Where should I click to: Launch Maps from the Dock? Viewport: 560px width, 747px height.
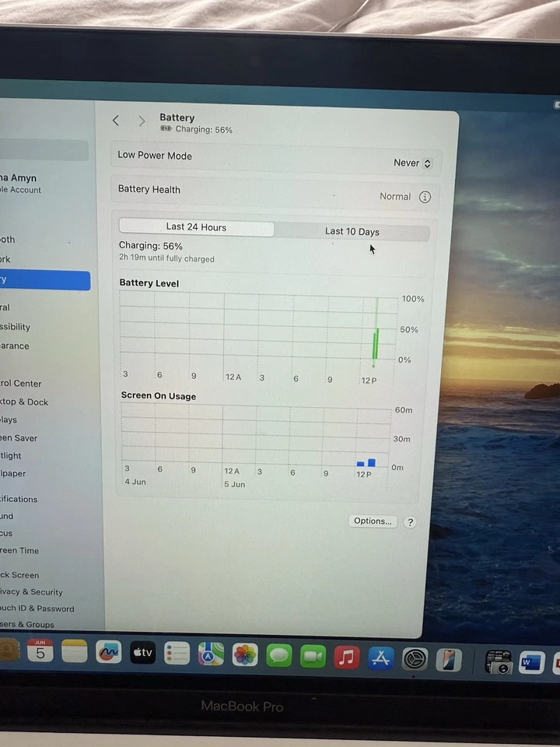[211, 653]
